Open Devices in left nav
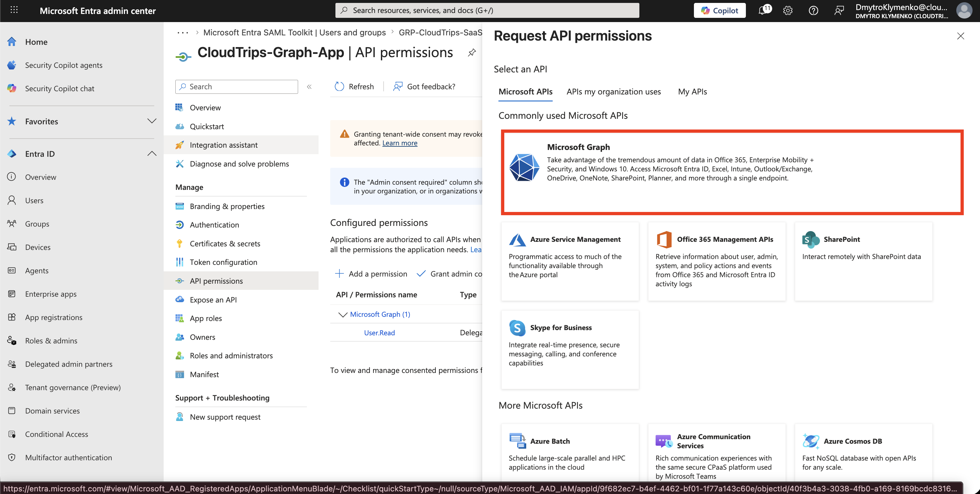 tap(38, 247)
